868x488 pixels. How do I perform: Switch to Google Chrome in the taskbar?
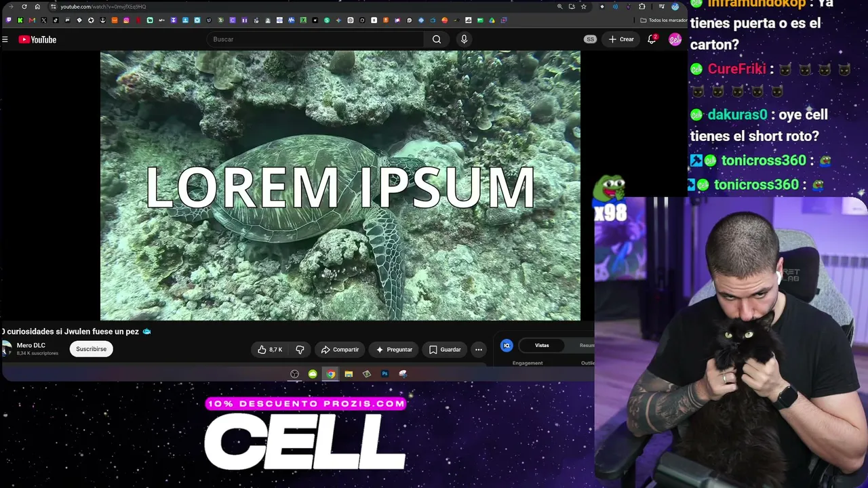[x=330, y=374]
